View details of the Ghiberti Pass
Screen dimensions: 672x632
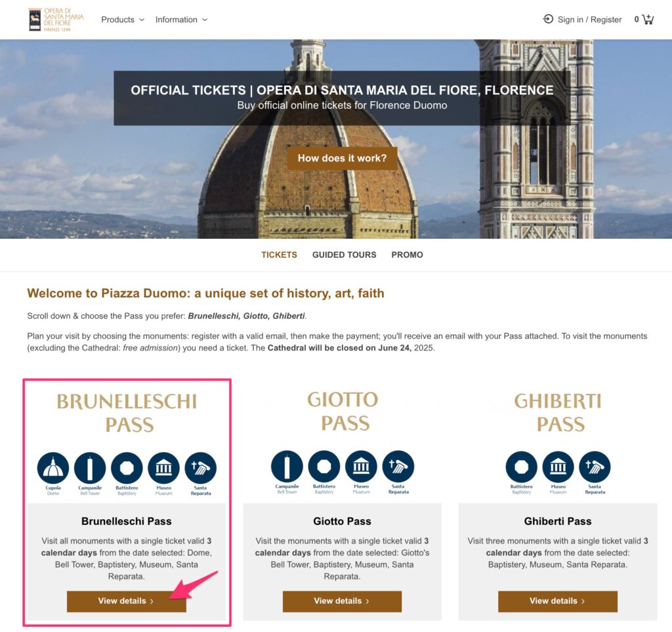pyautogui.click(x=558, y=601)
